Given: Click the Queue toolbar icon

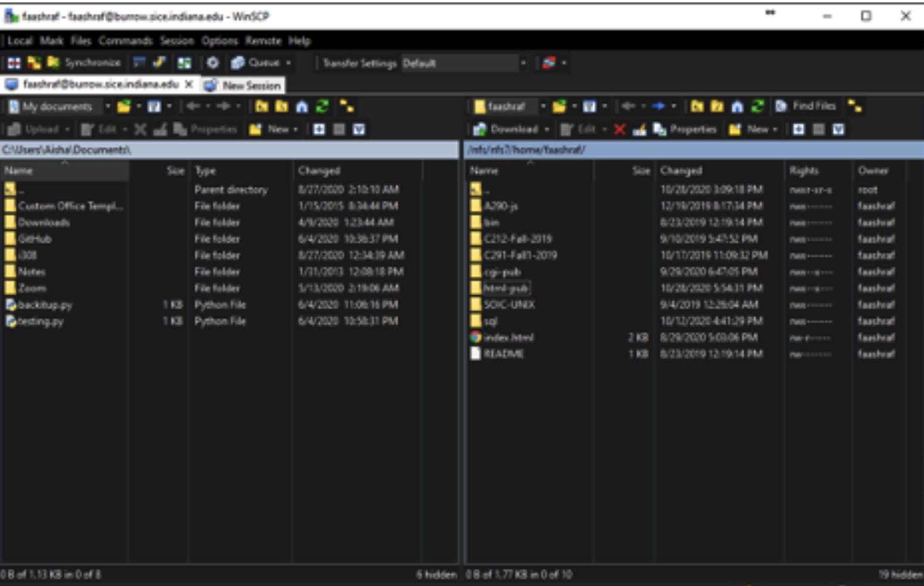Looking at the screenshot, I should 256,63.
